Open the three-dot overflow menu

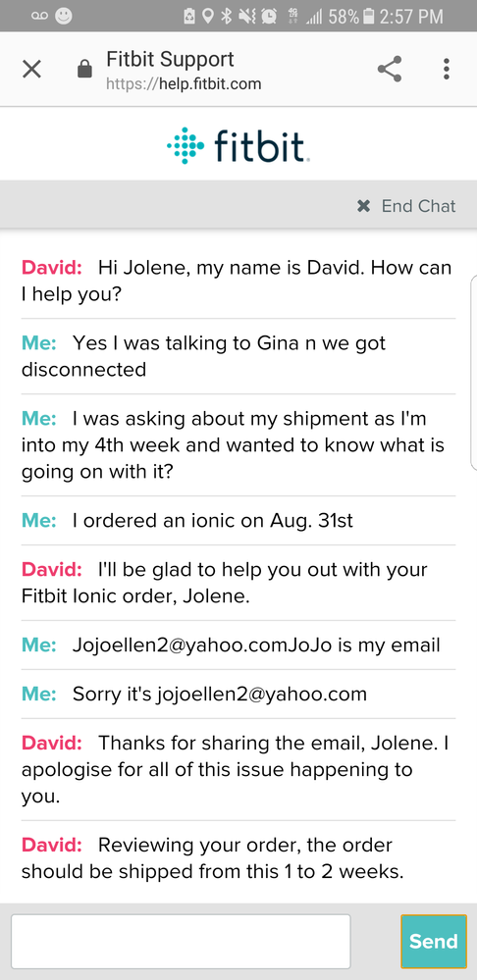coord(446,69)
